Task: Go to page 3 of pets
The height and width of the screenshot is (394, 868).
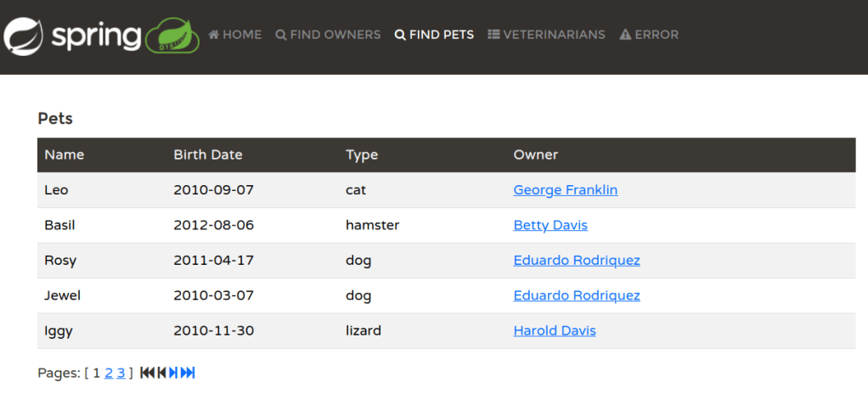Action: 121,373
